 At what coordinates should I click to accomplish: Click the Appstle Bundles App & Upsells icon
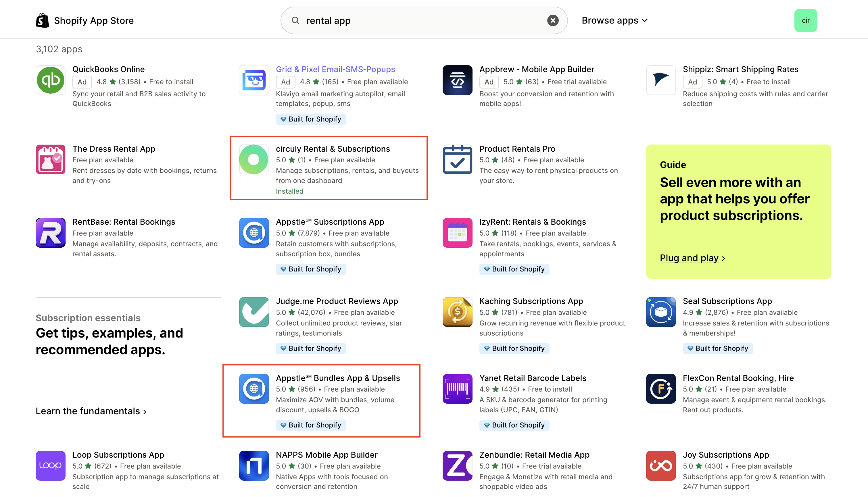point(254,388)
